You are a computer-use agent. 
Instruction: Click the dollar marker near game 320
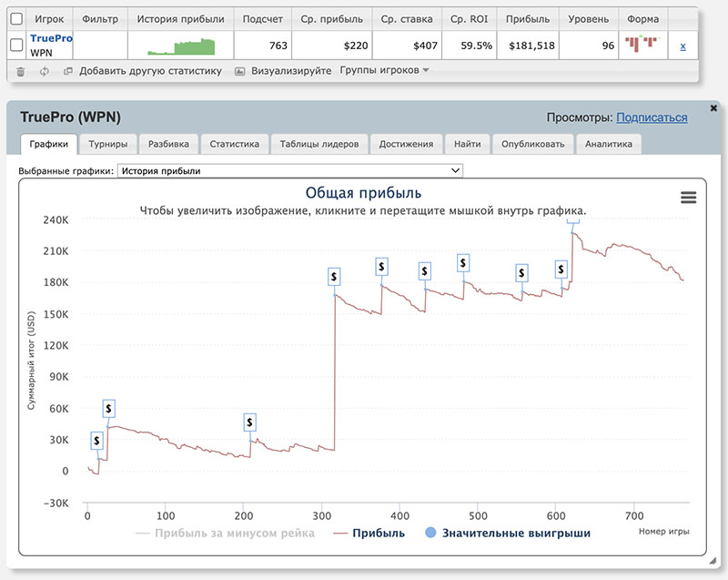pyautogui.click(x=334, y=275)
